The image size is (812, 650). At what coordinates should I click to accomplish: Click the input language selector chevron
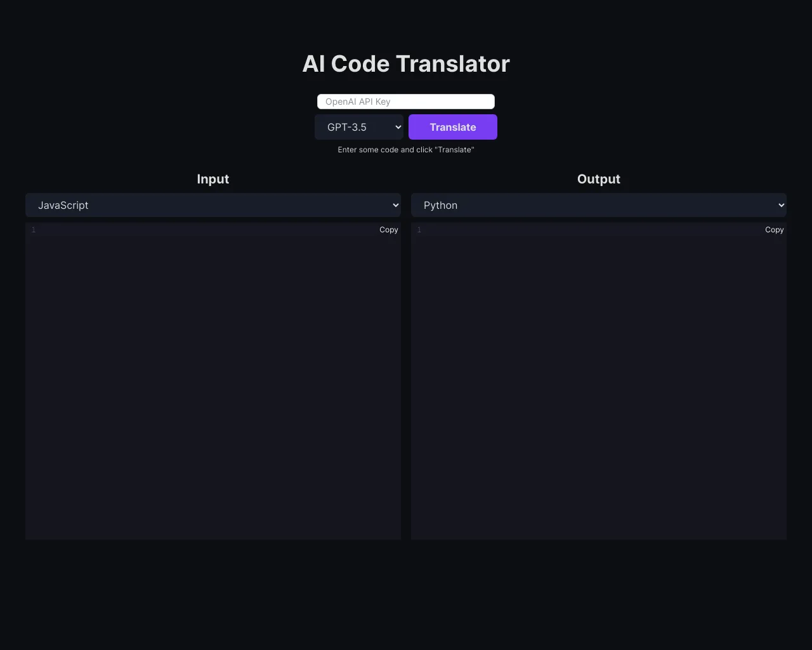[x=394, y=205]
